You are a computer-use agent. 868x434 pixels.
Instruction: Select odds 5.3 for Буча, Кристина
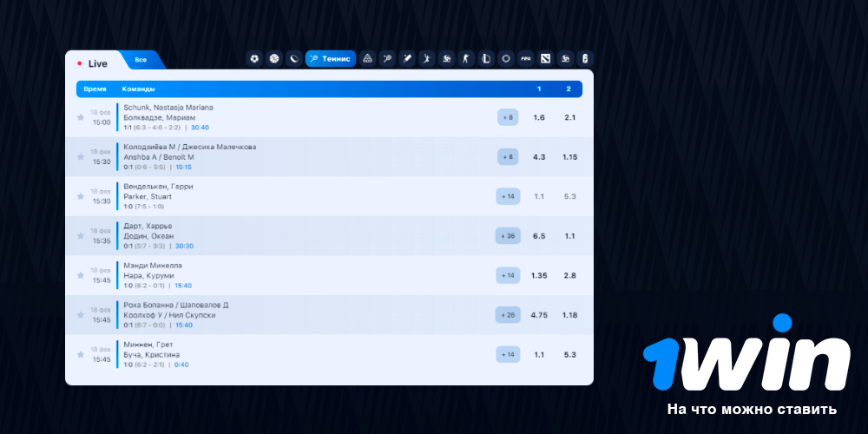point(570,354)
